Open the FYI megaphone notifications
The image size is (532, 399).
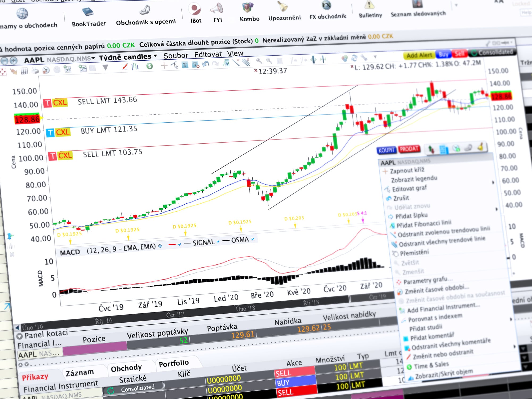click(218, 13)
